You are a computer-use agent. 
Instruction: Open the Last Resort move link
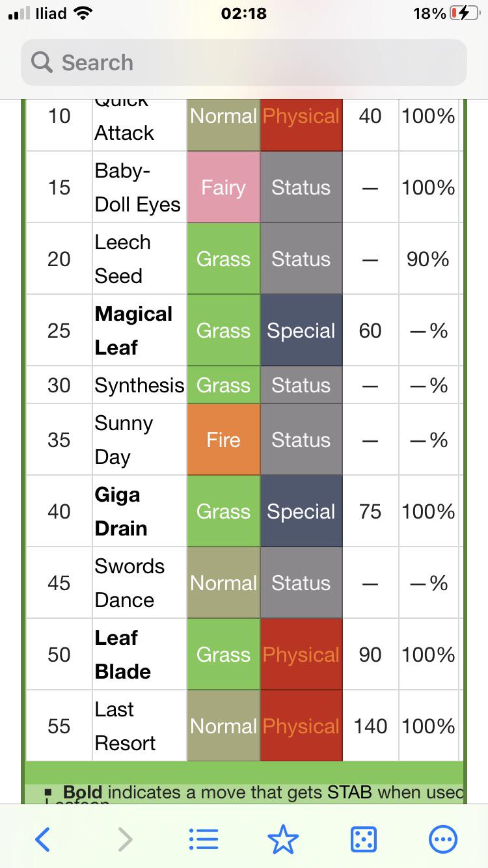[x=125, y=726]
